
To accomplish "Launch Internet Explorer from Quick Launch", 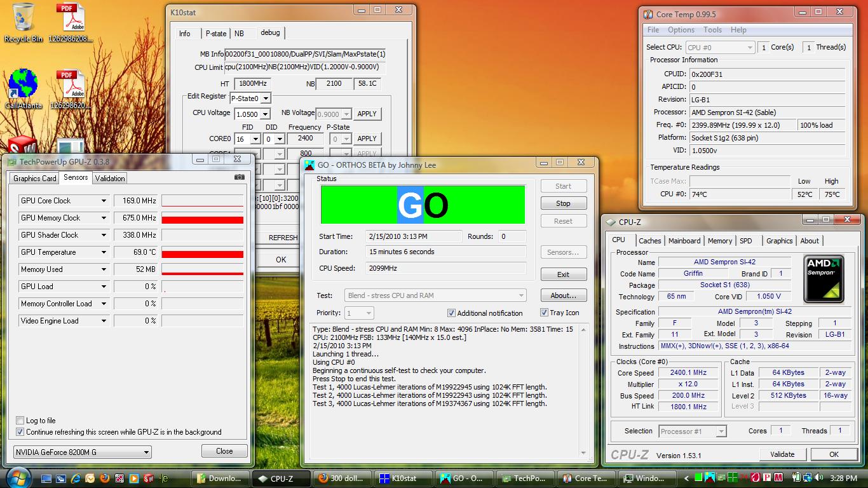I will (x=75, y=478).
